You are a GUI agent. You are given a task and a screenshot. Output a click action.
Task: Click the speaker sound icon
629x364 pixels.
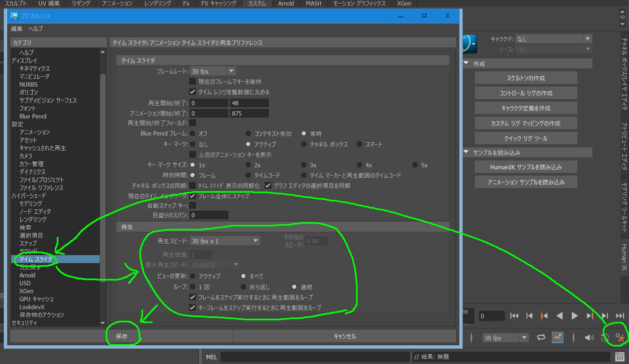coord(589,338)
